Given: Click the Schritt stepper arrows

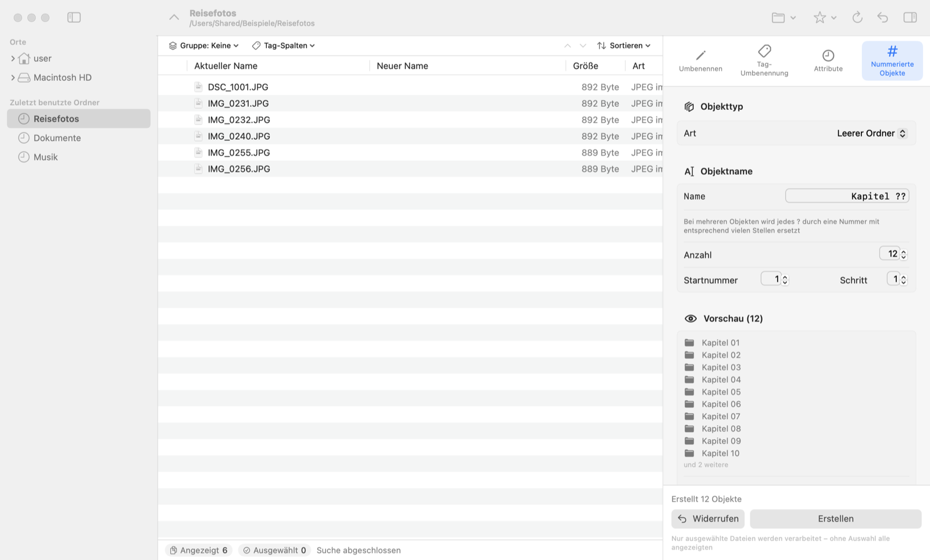Looking at the screenshot, I should (903, 279).
